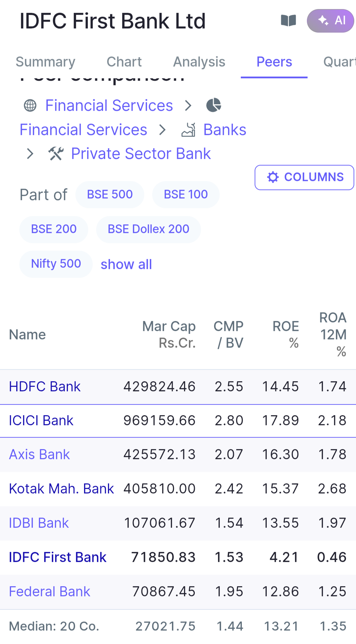This screenshot has width=356, height=644.
Task: Open Kotak Mah. Bank peer link
Action: pos(61,489)
